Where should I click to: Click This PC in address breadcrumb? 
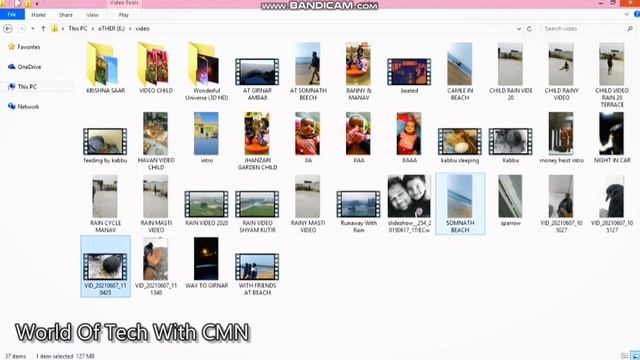78,29
